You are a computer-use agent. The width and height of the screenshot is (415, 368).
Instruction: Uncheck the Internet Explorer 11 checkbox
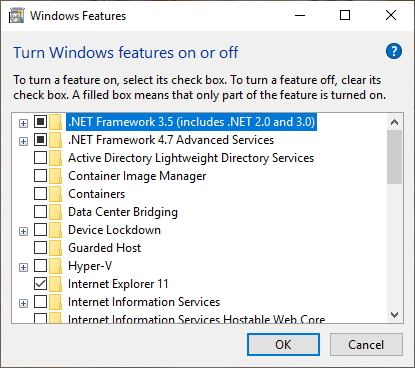[x=40, y=284]
